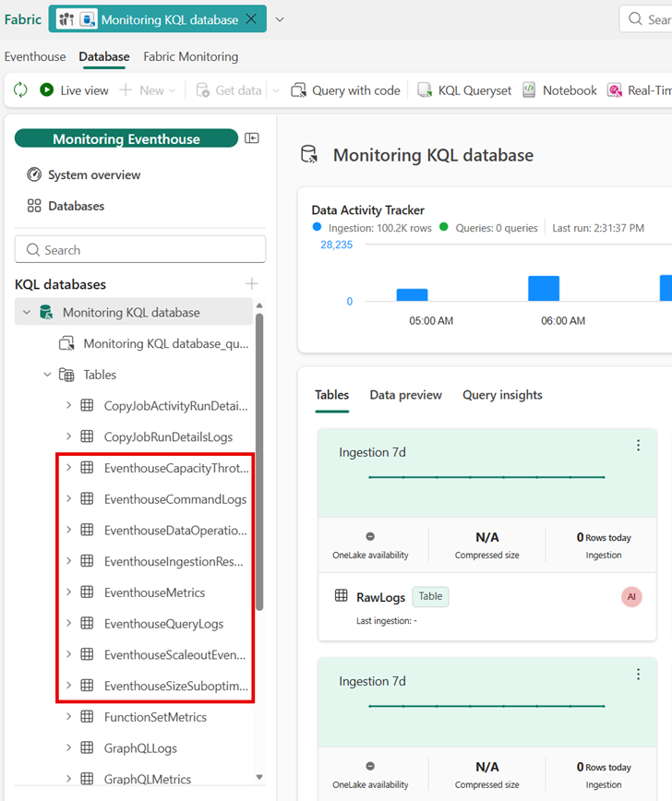672x801 pixels.
Task: Click table icon beside GraphQLLogs
Action: coord(88,747)
